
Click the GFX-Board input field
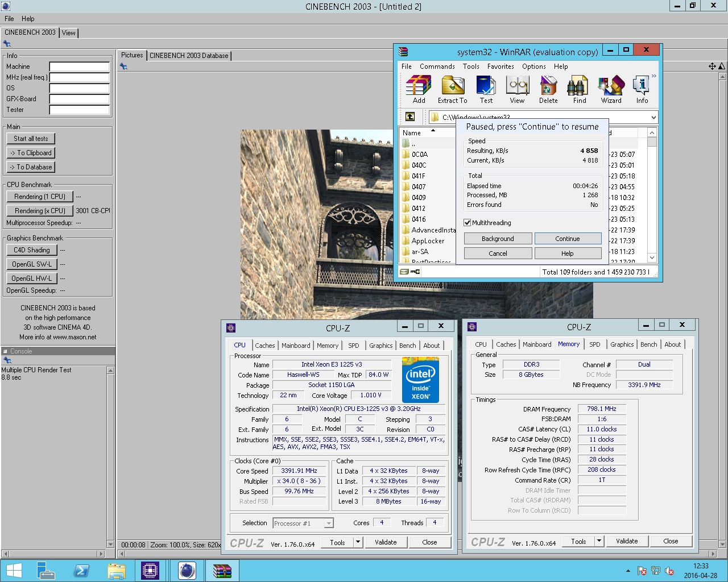coord(79,99)
